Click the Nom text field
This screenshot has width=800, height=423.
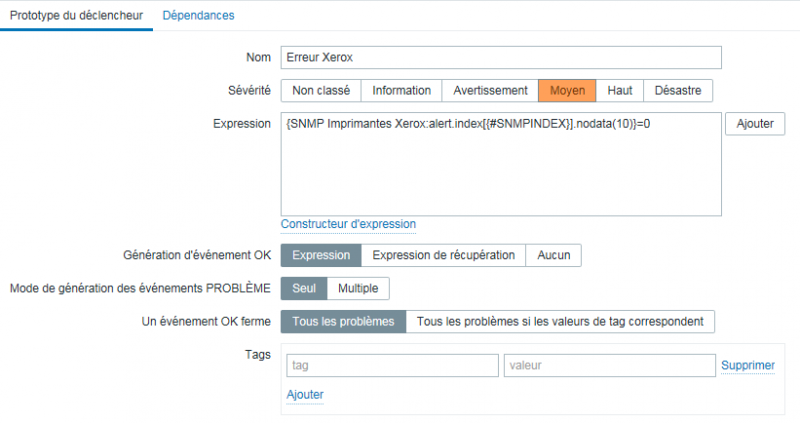click(500, 57)
